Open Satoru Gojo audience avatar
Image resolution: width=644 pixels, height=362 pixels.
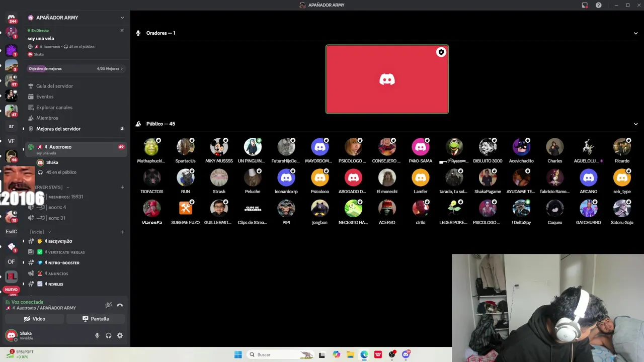click(x=622, y=208)
